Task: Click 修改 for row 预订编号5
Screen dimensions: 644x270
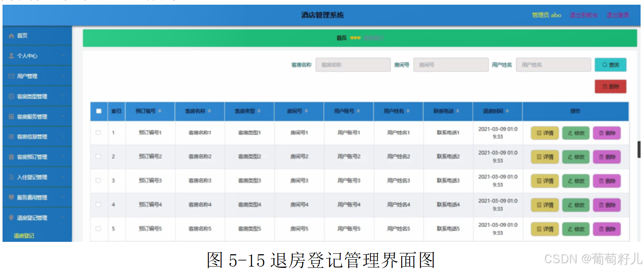Action: (x=576, y=229)
